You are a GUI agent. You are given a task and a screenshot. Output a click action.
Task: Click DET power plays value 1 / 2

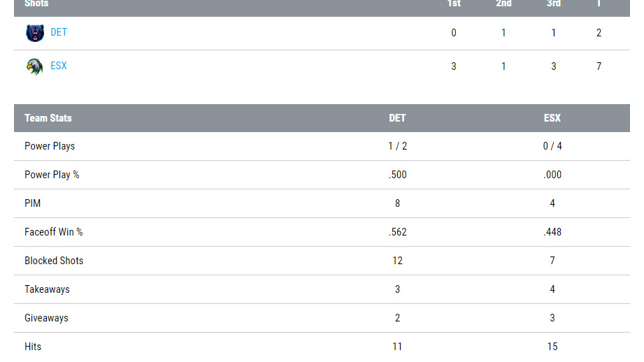coord(397,146)
